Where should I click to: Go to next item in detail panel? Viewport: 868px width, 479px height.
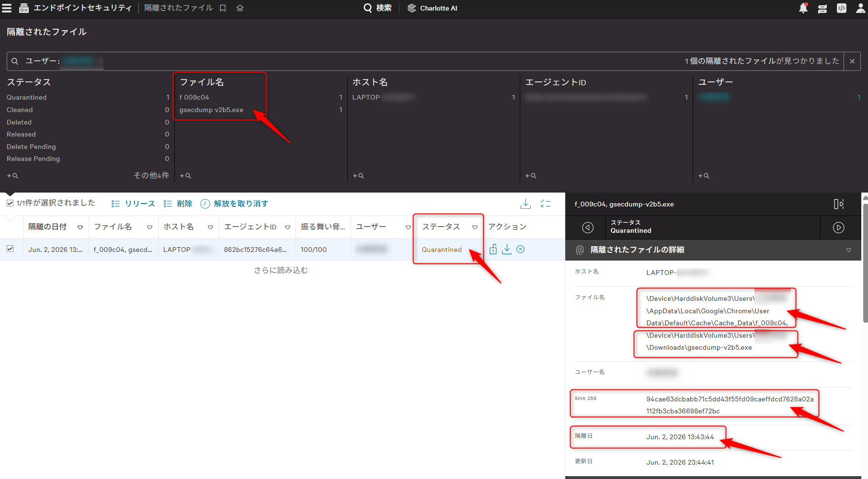[839, 228]
